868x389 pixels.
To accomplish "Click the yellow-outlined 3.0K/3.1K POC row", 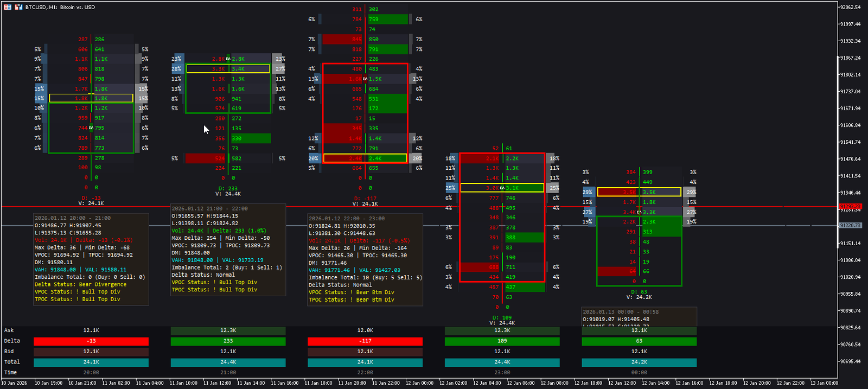I will tap(502, 188).
